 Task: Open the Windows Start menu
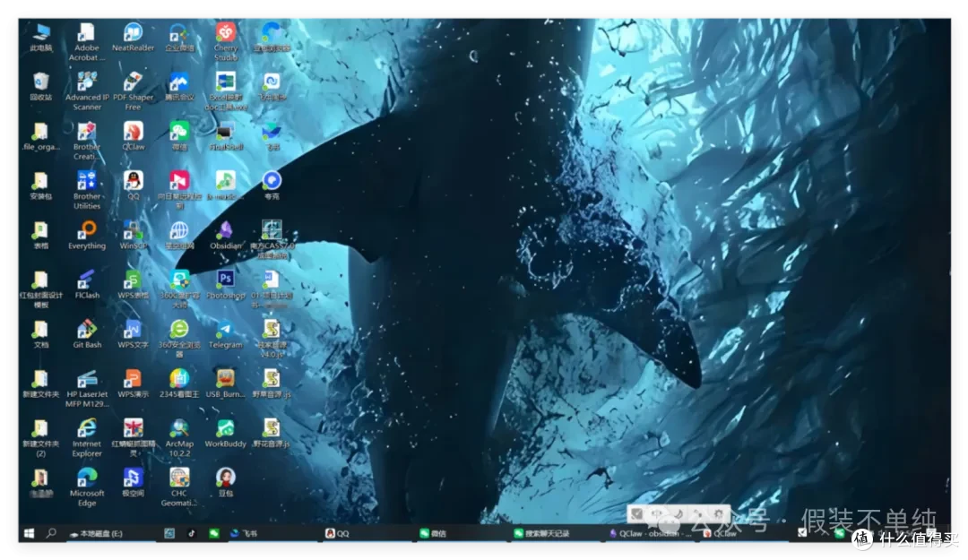[x=29, y=533]
